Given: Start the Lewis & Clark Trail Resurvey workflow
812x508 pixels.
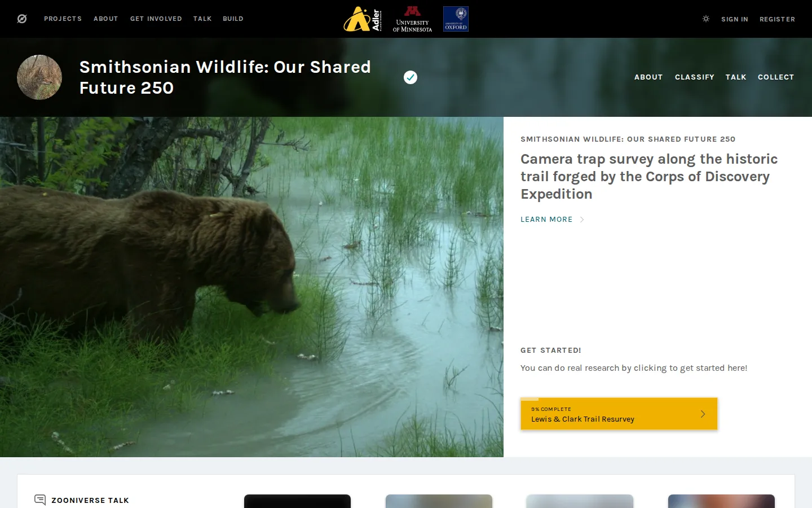Looking at the screenshot, I should pos(619,414).
